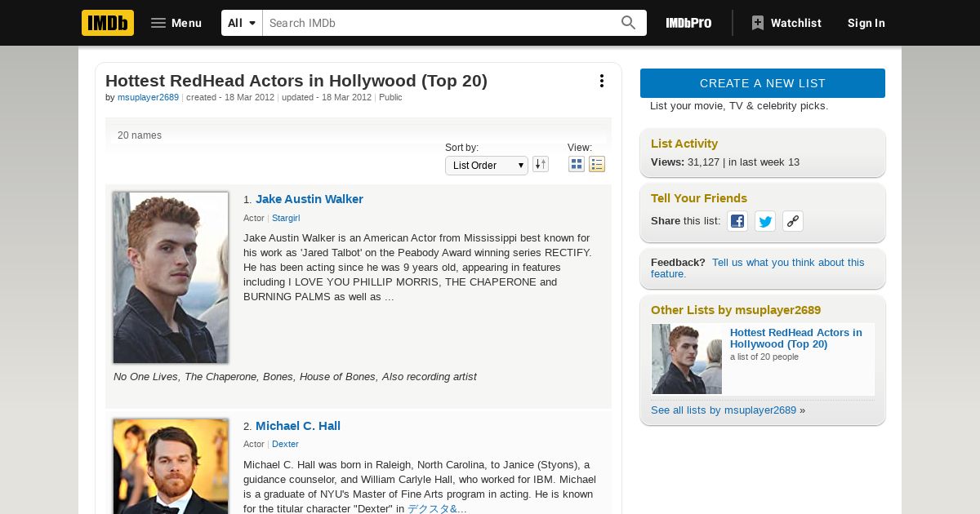
Task: Click the Views: 31,127 activity text
Action: click(x=725, y=162)
